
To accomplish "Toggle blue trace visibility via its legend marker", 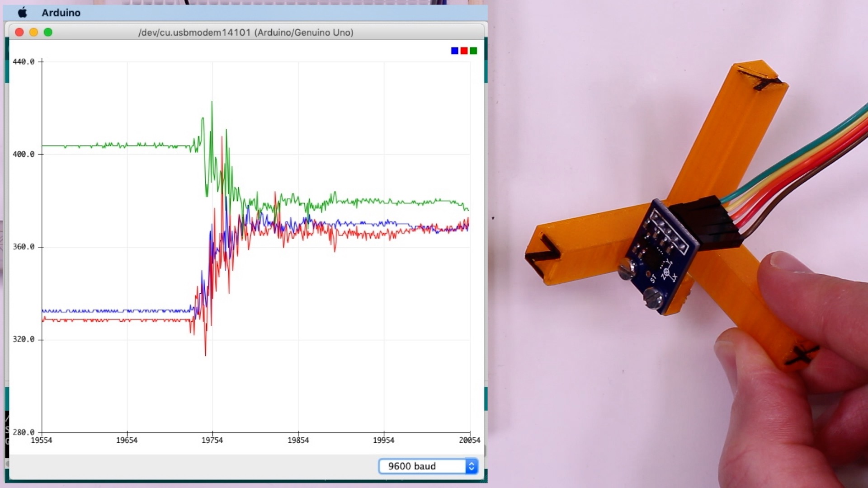I will pyautogui.click(x=455, y=51).
